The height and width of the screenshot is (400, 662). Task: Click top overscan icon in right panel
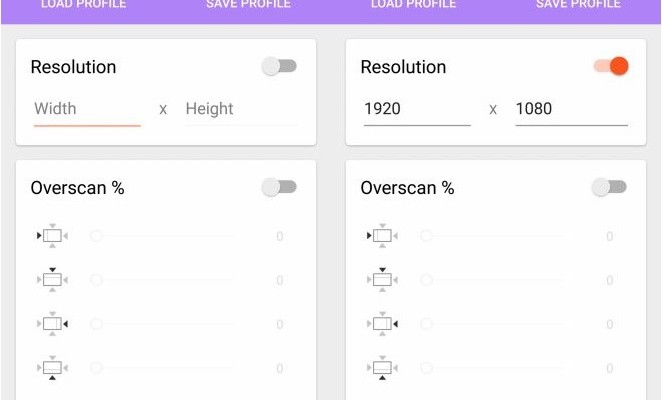pyautogui.click(x=382, y=280)
